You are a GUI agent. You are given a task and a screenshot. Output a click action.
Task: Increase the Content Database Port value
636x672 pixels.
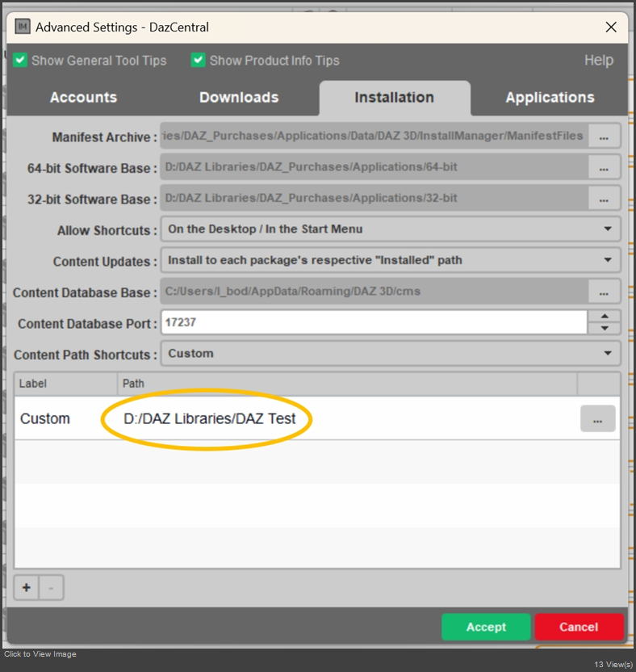click(605, 316)
